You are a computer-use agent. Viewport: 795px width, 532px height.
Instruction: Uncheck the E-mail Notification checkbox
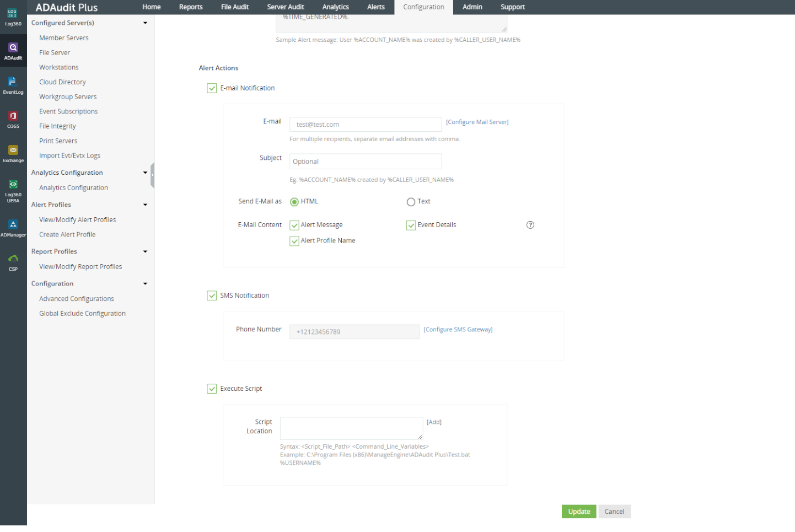tap(212, 88)
